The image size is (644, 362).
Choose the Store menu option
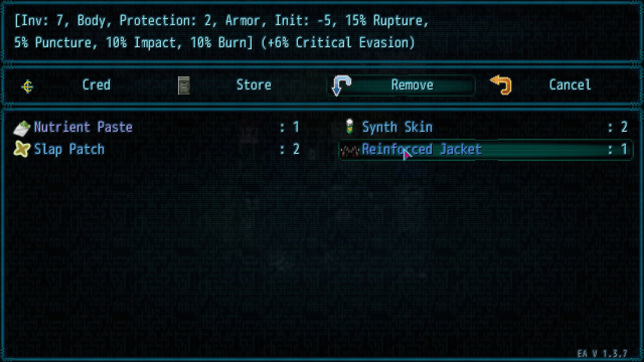coord(254,85)
